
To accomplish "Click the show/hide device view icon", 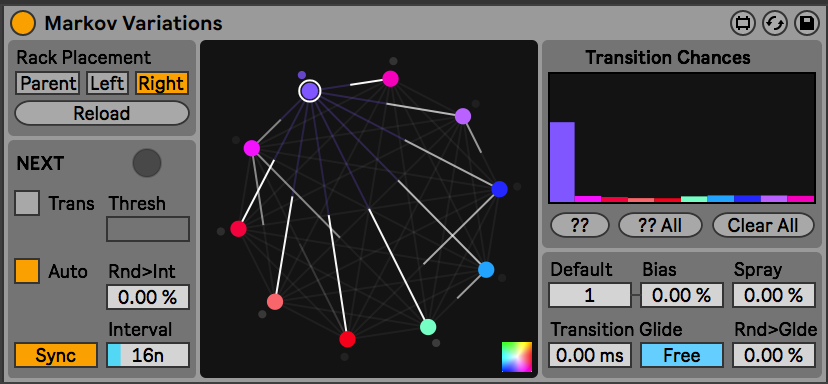I will [743, 24].
